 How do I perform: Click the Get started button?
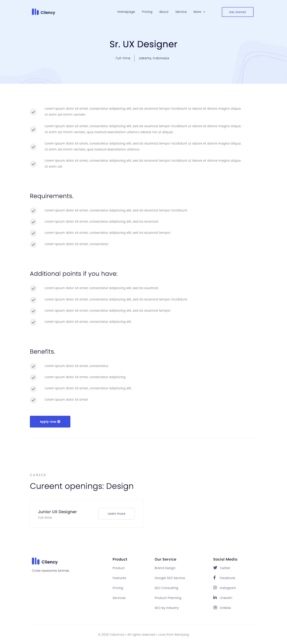click(238, 12)
